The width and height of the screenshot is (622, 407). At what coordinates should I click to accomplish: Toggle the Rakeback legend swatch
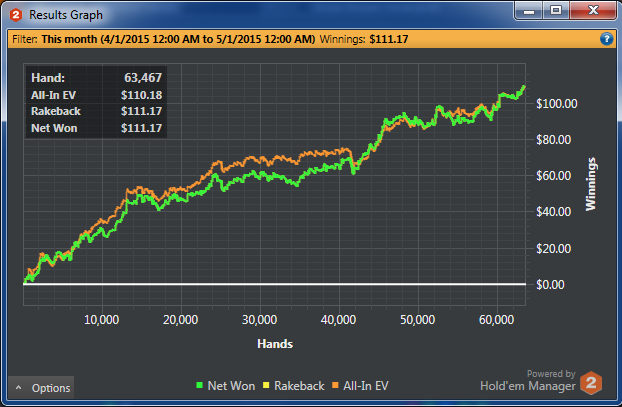[x=266, y=385]
